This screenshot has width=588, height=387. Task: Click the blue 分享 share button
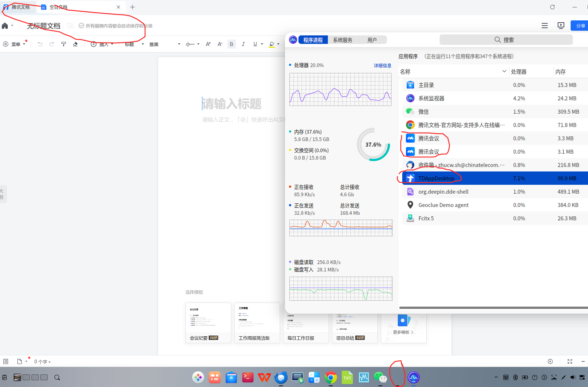579,26
